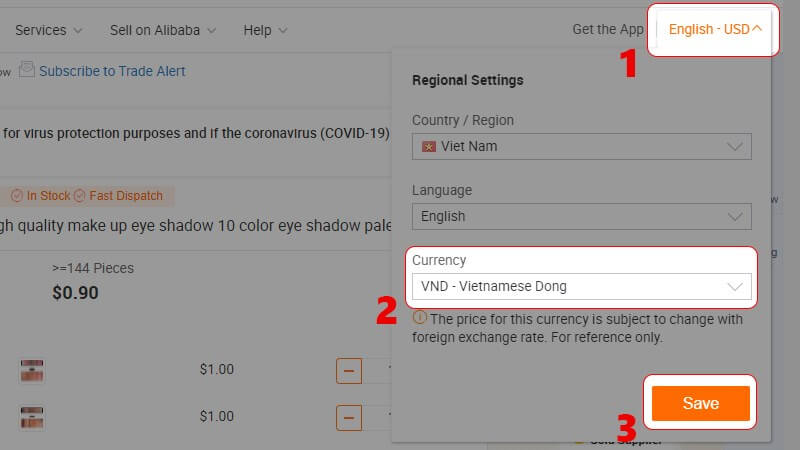800x450 pixels.
Task: Decrease quantity on second product row
Action: pyautogui.click(x=349, y=418)
